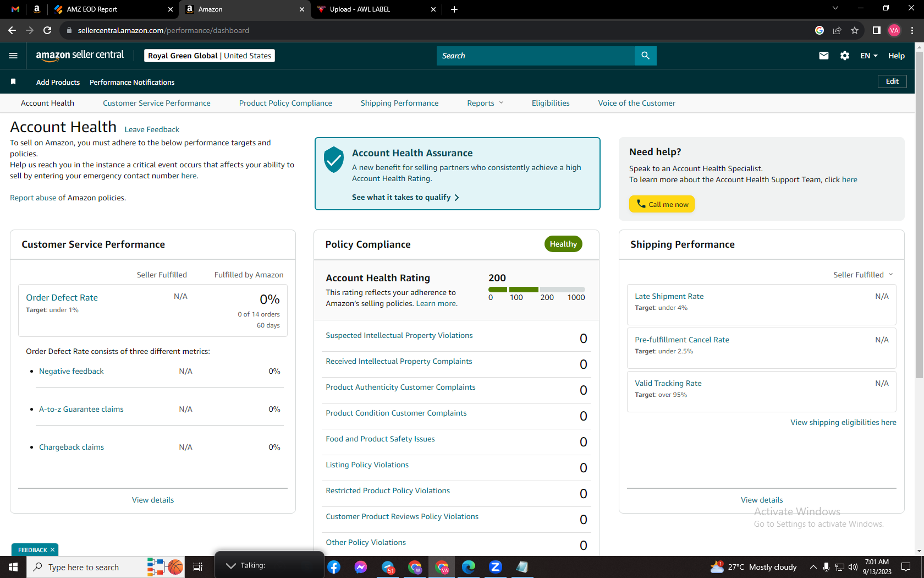Image resolution: width=924 pixels, height=578 pixels.
Task: Open Late Shipment Rate details
Action: point(669,296)
